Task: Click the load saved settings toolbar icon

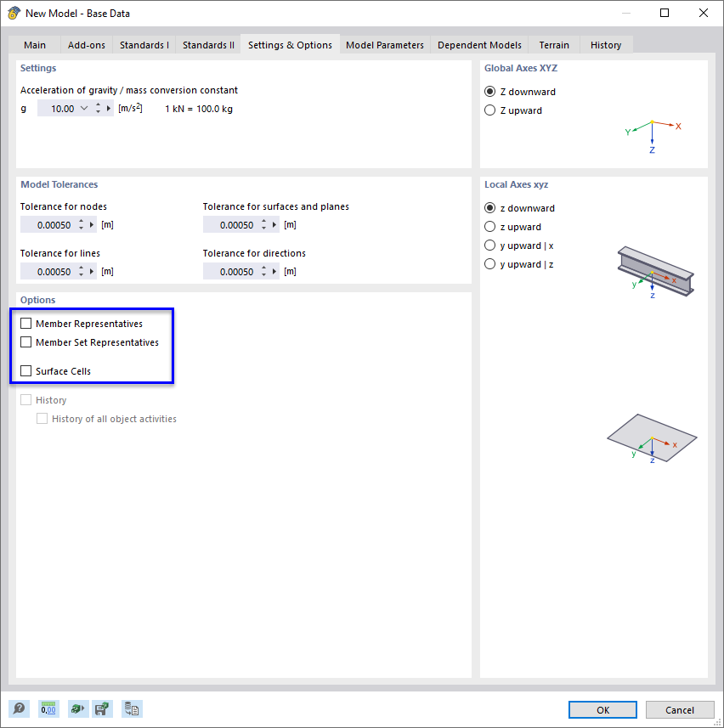Action: coord(76,708)
